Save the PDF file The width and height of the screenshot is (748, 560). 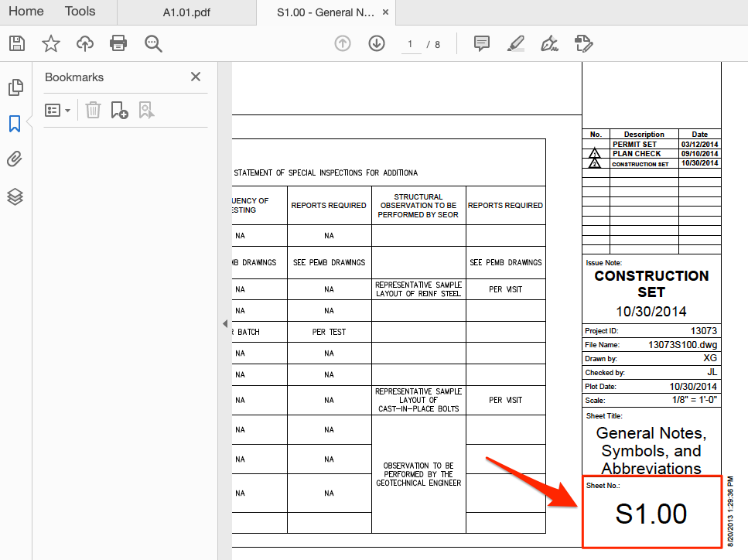[16, 43]
